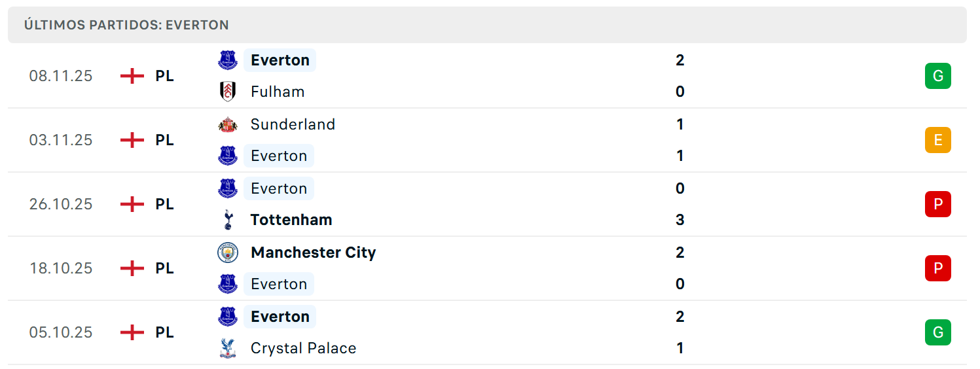Viewport: 980px width, 369px height.
Task: Click the Tottenham cockerel crest icon
Action: pos(228,220)
